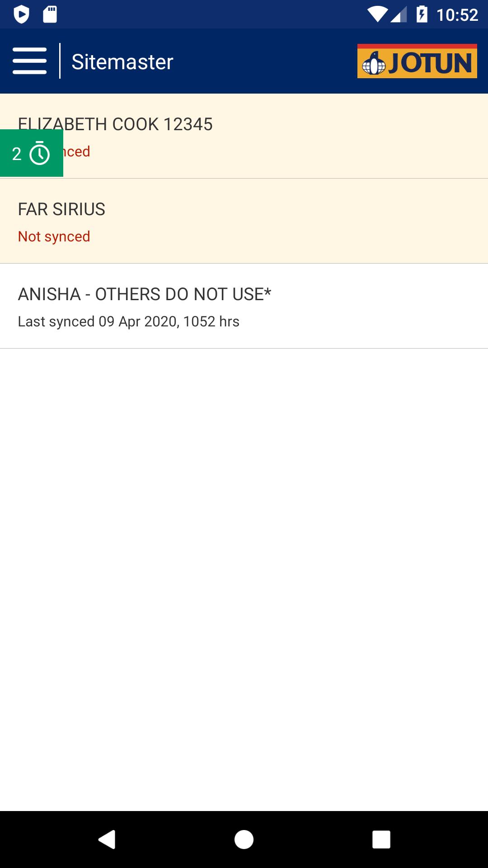Tap the SD card notification icon
The width and height of the screenshot is (488, 868).
point(50,14)
